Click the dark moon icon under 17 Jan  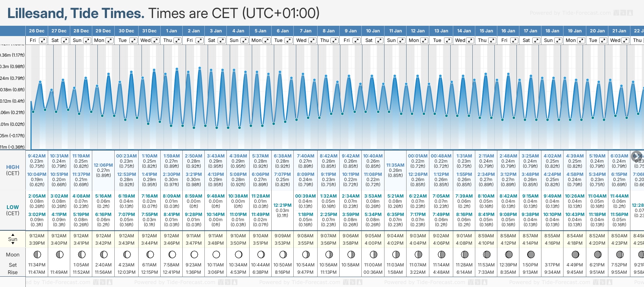click(x=531, y=254)
